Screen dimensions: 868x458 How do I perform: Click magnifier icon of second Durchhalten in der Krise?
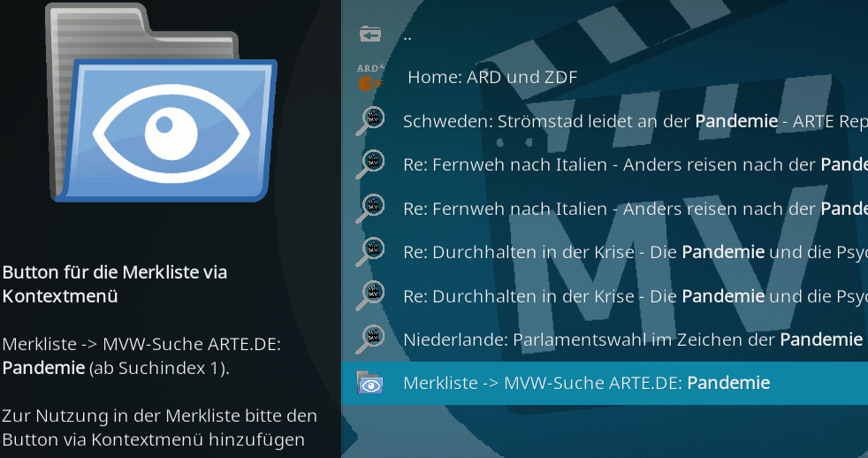click(x=370, y=295)
